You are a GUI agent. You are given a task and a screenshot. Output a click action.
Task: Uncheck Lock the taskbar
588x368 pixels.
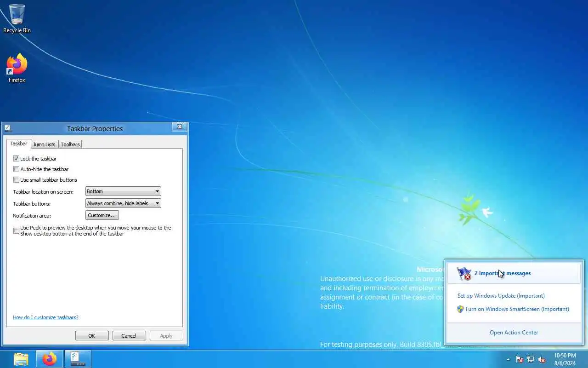click(x=17, y=159)
